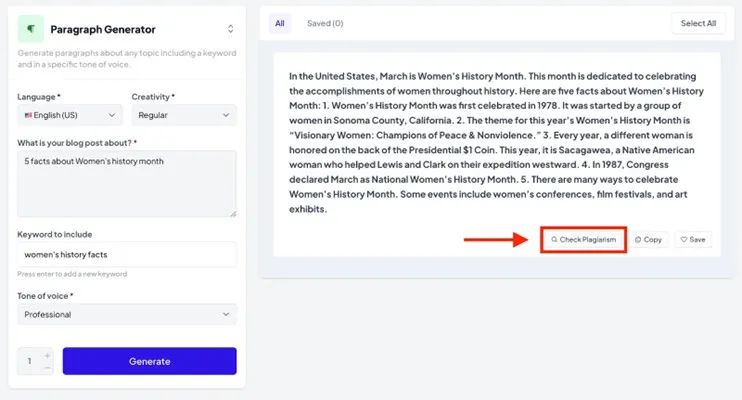Viewport: 742px width, 400px height.
Task: Increase the output count with plus
Action: 47,354
